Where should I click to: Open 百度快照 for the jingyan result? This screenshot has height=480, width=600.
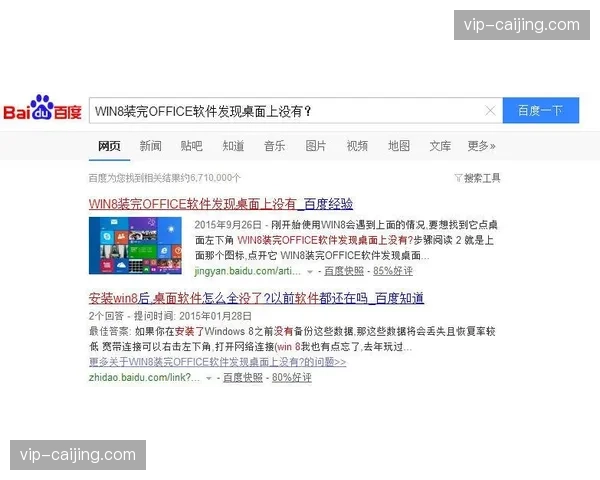coord(344,271)
